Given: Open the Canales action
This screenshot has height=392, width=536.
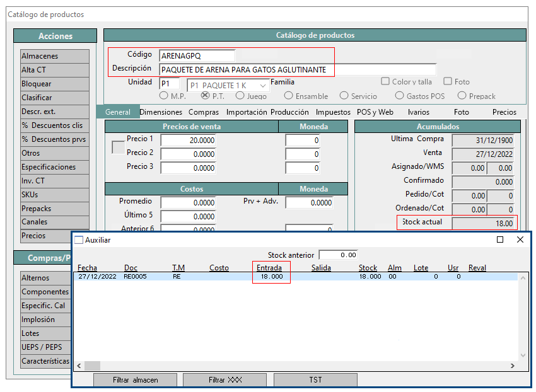Looking at the screenshot, I should click(55, 222).
